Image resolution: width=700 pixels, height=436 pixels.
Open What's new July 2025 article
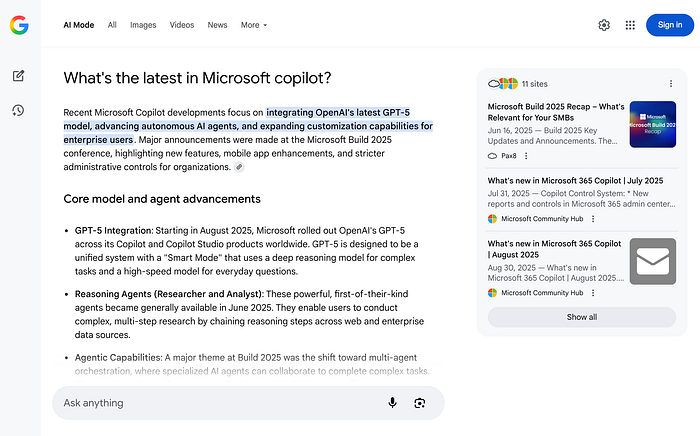click(x=575, y=180)
